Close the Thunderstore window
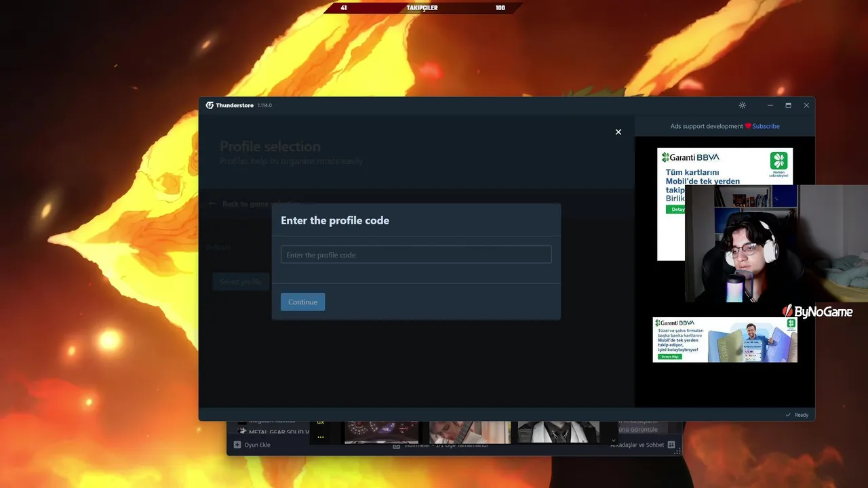 point(806,105)
